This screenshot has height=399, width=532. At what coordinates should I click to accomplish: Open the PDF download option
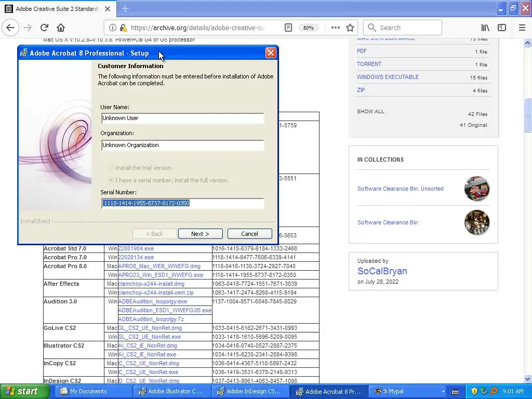pyautogui.click(x=362, y=51)
